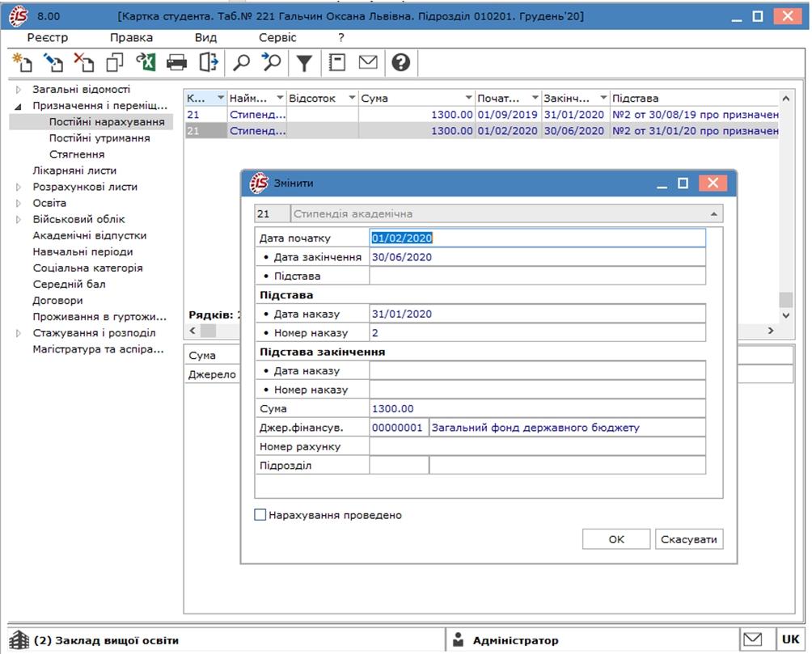The image size is (812, 654).
Task: Open search with the magnifier icon
Action: click(x=241, y=62)
